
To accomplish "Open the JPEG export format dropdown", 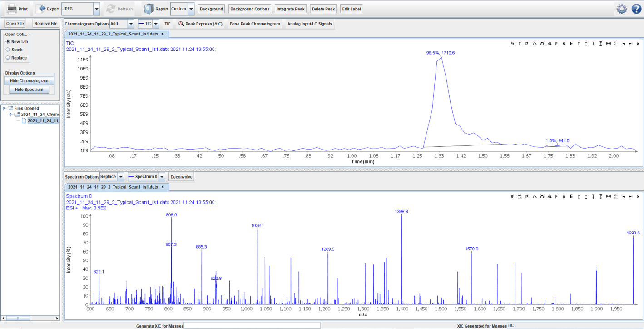I will 96,9.
